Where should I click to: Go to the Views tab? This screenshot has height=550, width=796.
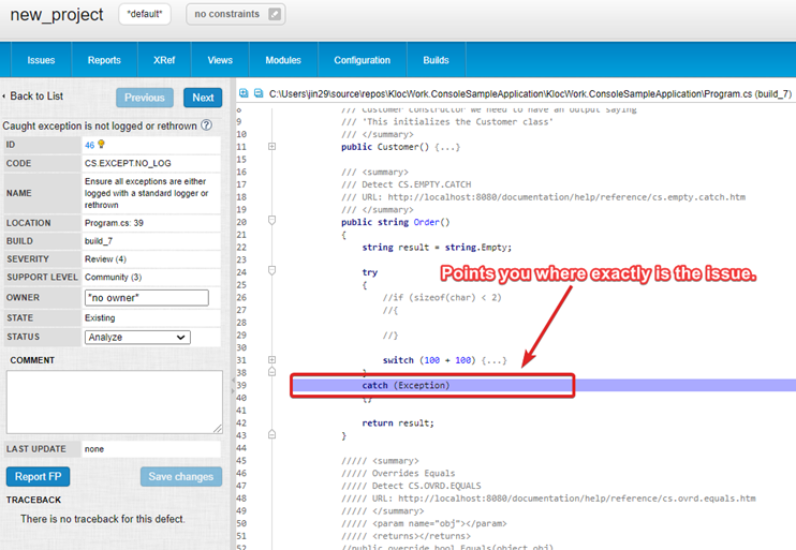click(x=220, y=60)
